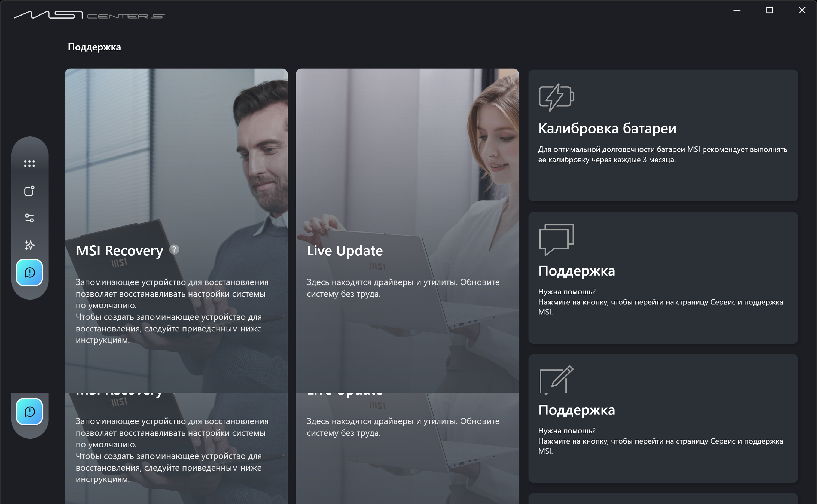The width and height of the screenshot is (817, 504).
Task: Click the highlighted support chat icon in sidebar pill
Action: pyautogui.click(x=29, y=273)
